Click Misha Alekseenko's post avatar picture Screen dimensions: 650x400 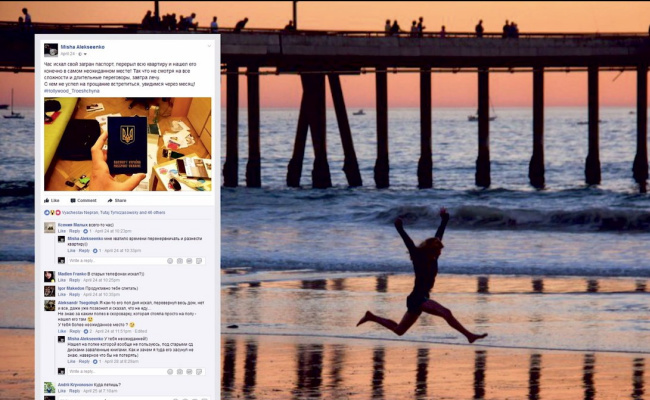[50, 50]
